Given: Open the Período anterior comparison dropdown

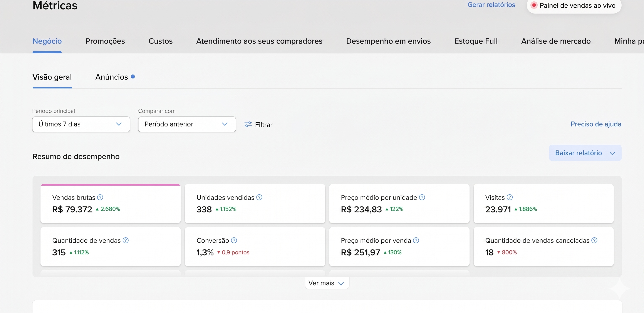Looking at the screenshot, I should point(187,124).
